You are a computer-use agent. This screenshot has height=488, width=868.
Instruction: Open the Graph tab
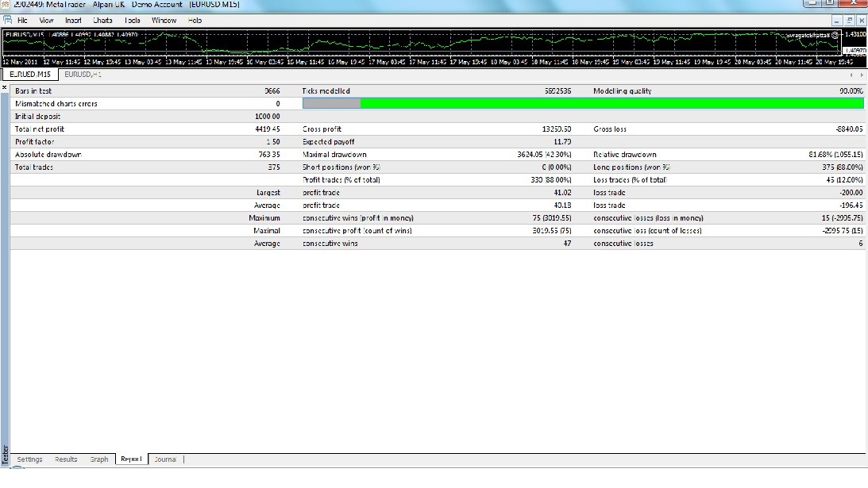point(98,459)
